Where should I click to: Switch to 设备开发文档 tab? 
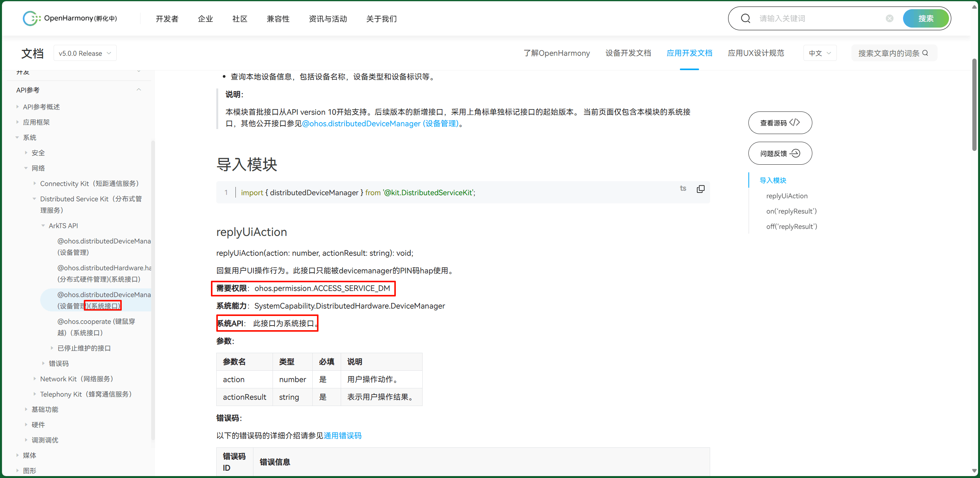coord(628,53)
